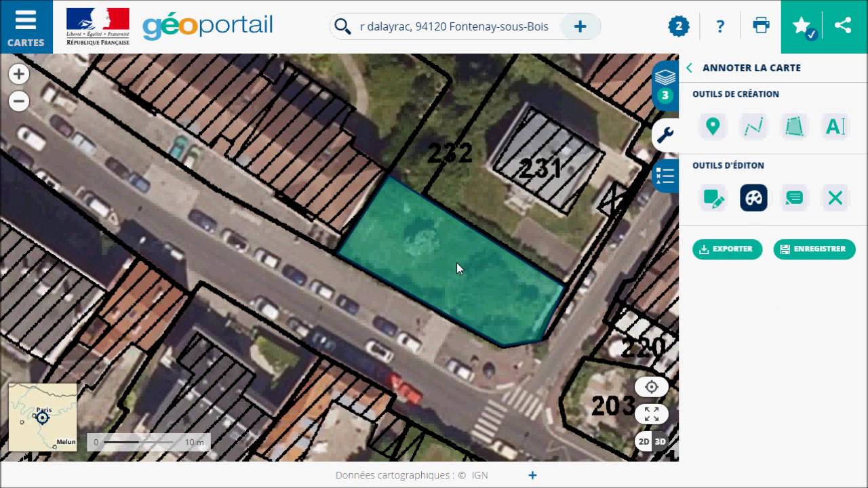Open the CARTES hamburger menu
Image resolution: width=868 pixels, height=488 pixels.
(26, 26)
